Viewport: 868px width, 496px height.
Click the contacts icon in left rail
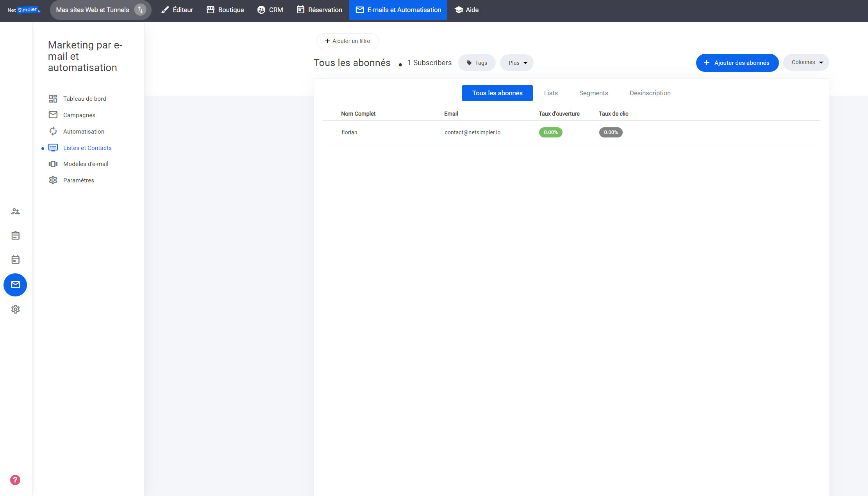coord(15,211)
